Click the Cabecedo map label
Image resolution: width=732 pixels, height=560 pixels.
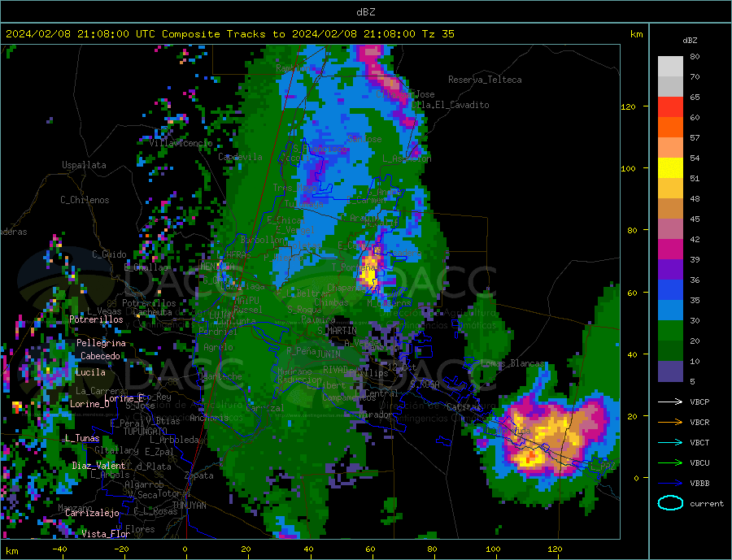100,356
